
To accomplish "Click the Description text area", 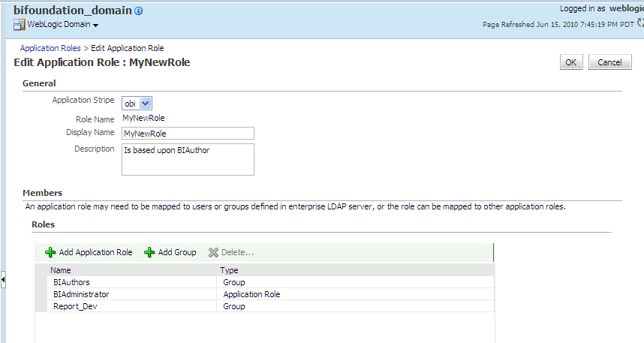I will coord(188,159).
